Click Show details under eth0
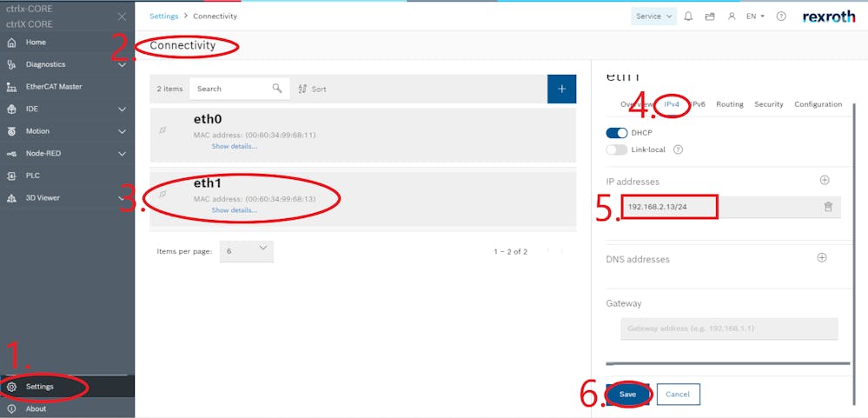 point(235,146)
